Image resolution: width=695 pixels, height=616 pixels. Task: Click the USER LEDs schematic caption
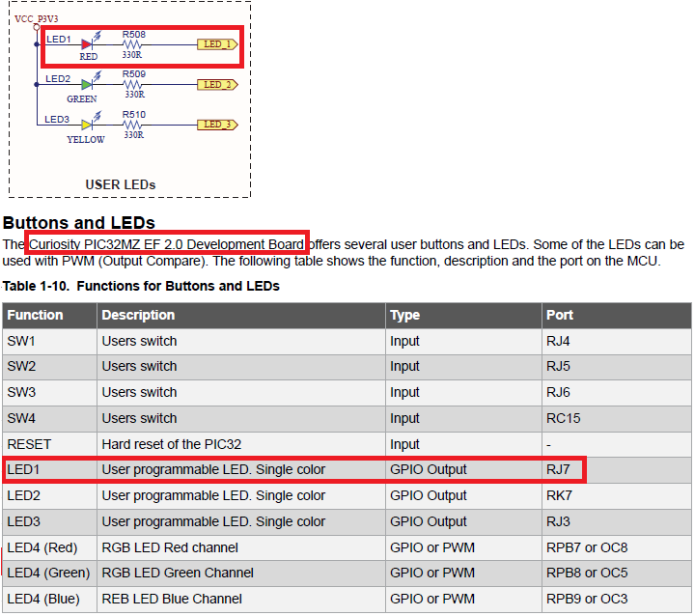[121, 184]
